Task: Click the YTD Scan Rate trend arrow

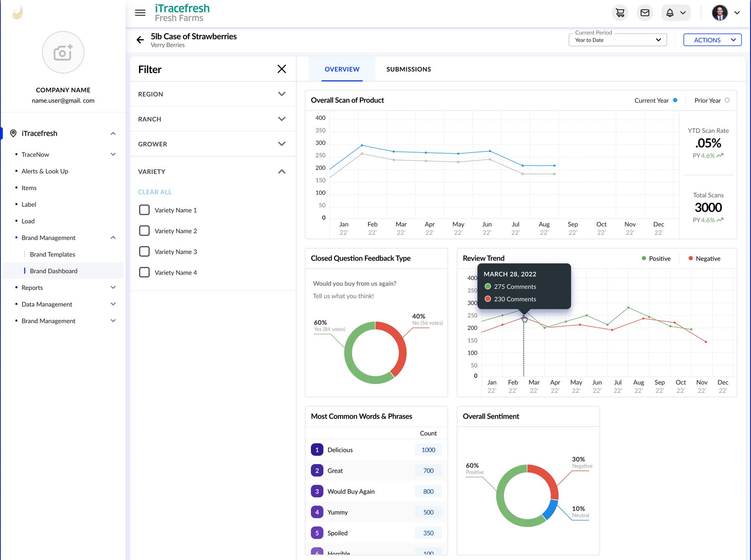Action: point(720,155)
